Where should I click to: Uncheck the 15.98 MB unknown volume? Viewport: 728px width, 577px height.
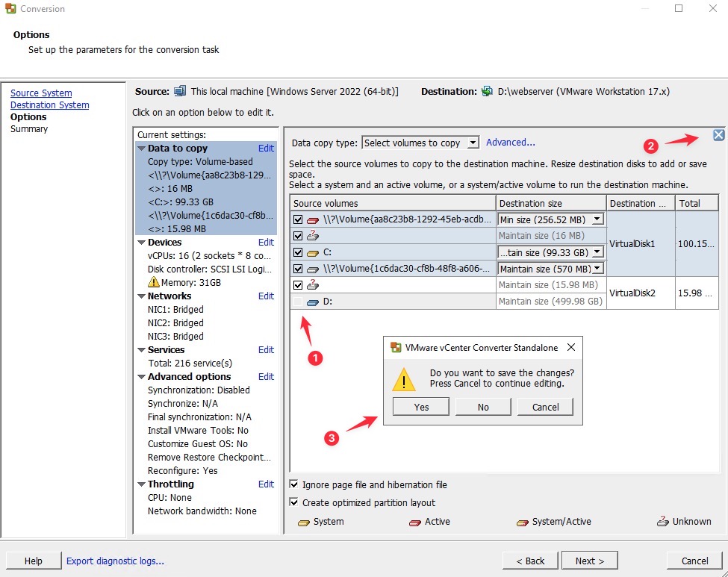tap(298, 285)
